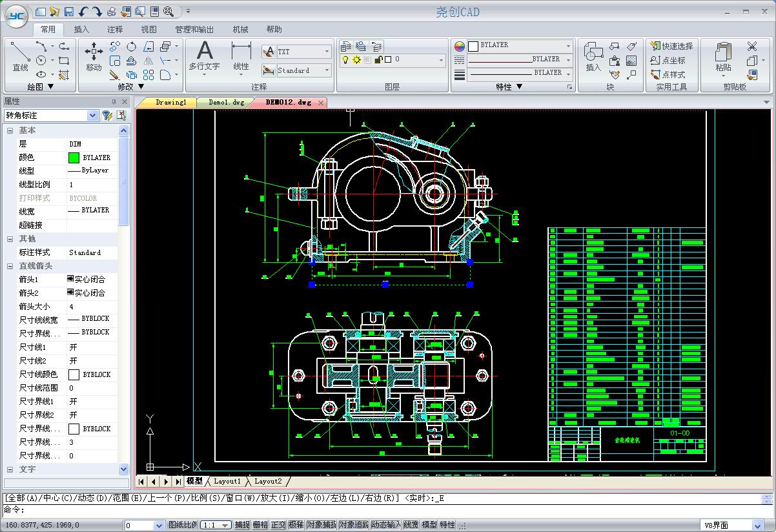
Task: Toggle Model (模型) button in status bar
Action: [429, 525]
